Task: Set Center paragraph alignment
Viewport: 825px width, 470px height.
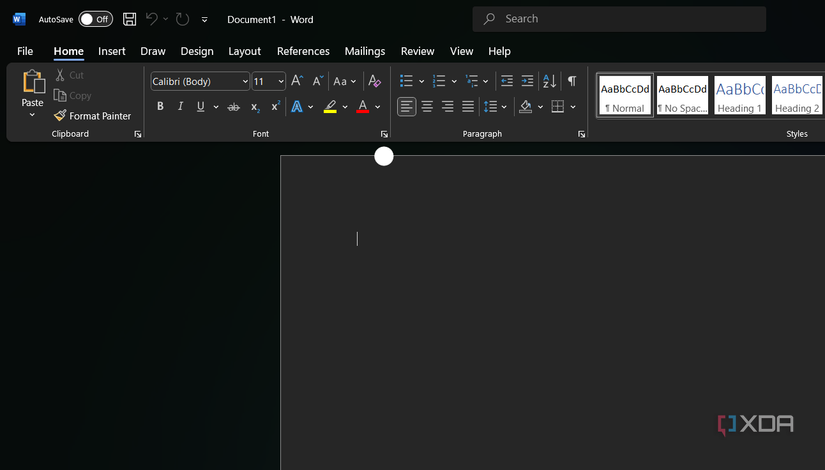Action: 427,107
